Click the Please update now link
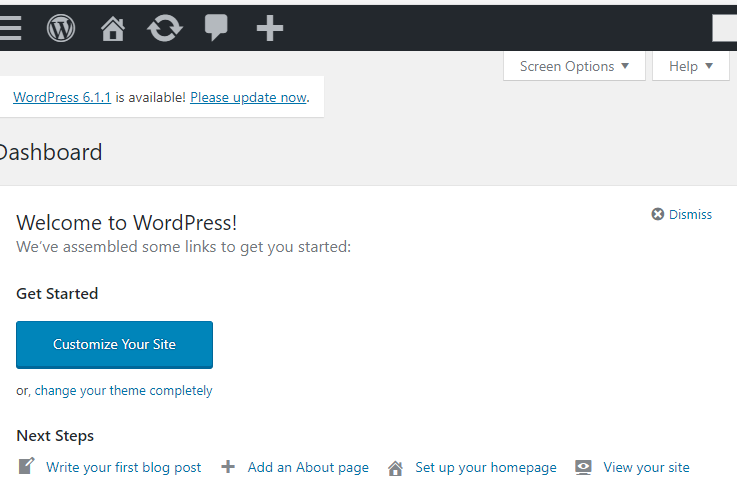 [x=248, y=97]
